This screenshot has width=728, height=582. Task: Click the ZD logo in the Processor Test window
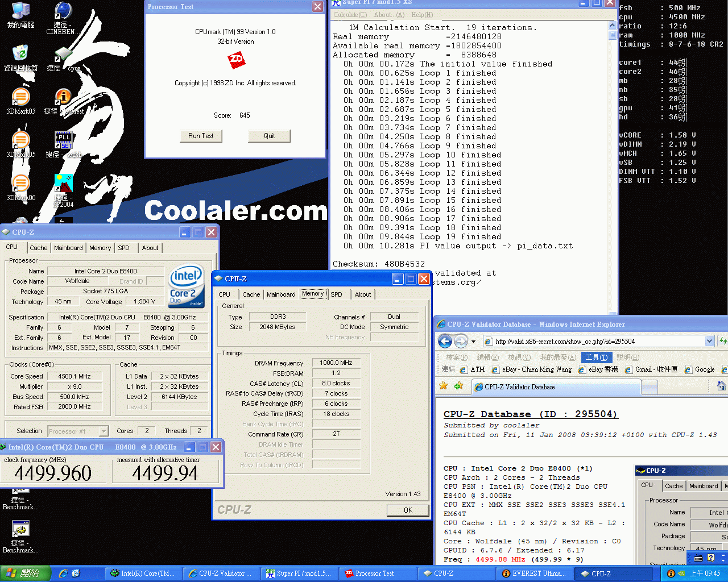[236, 59]
